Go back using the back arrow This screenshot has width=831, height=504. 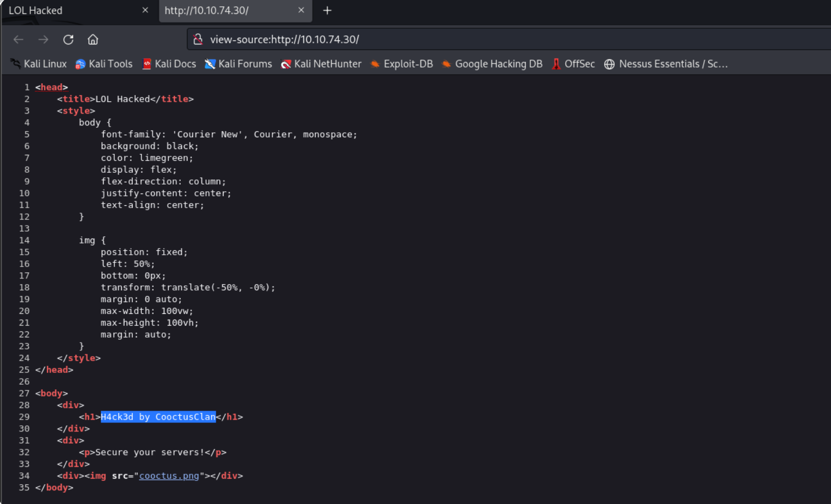19,39
